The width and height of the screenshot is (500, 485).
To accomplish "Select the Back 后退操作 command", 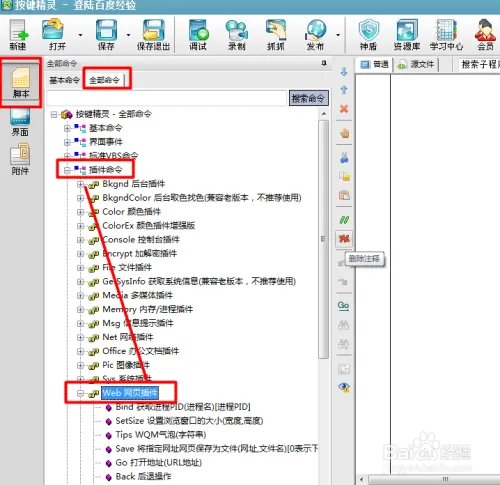I will point(143,477).
